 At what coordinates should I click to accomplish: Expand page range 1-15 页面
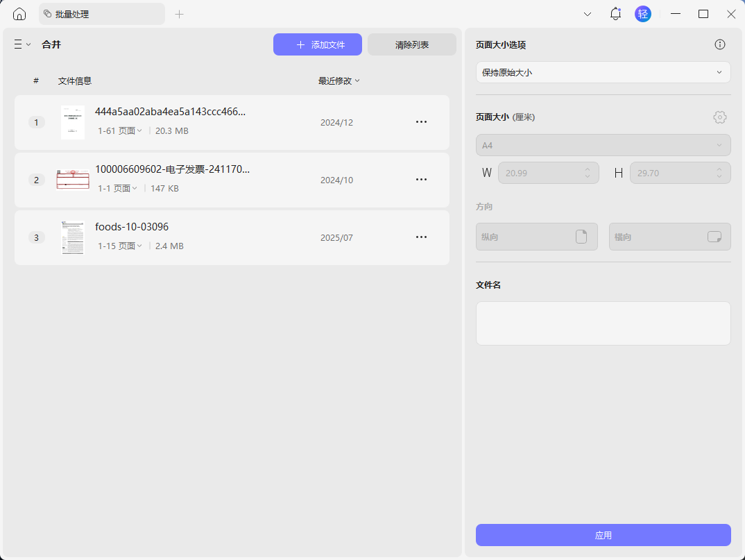[x=120, y=246]
